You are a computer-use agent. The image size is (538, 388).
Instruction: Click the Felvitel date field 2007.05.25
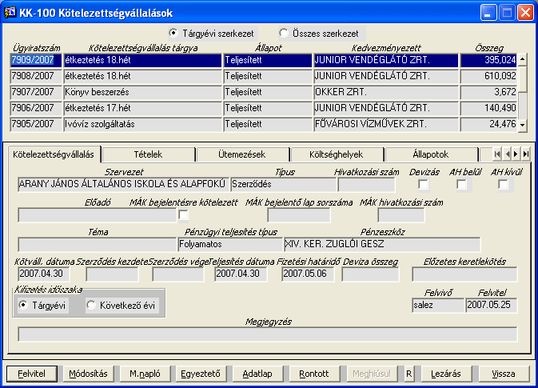pos(491,305)
